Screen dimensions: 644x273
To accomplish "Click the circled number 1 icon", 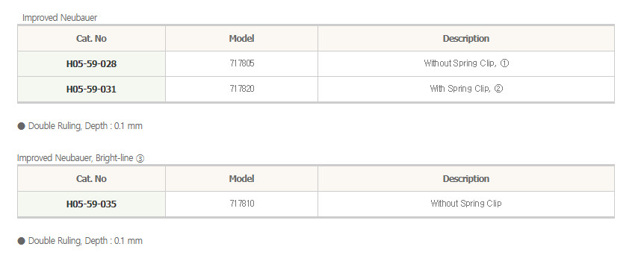I will pyautogui.click(x=505, y=63).
